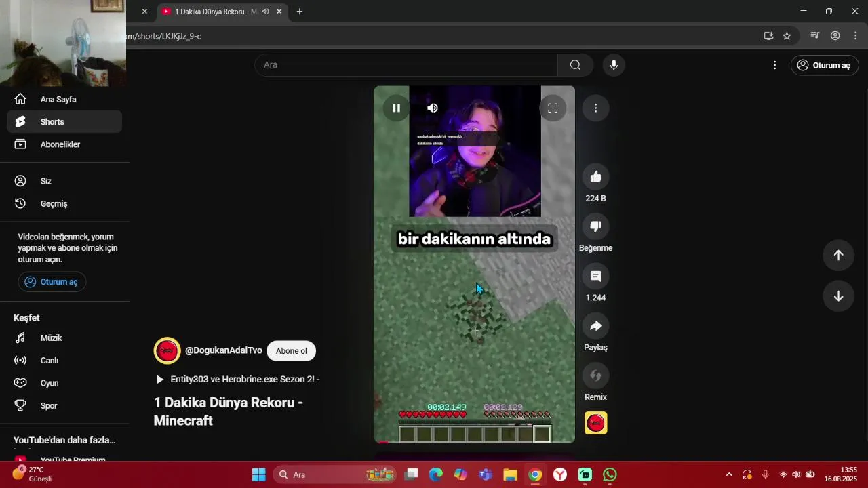Image resolution: width=868 pixels, height=488 pixels.
Task: Bookmark this page with star icon
Action: coord(787,36)
